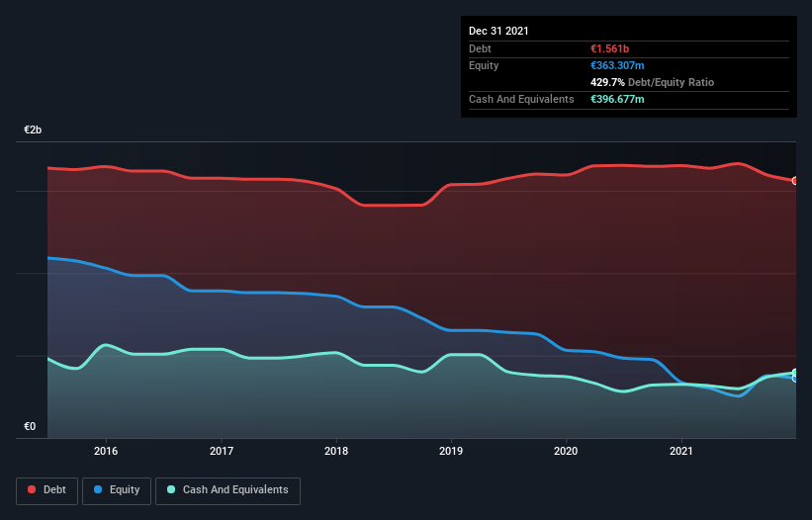Toggle the Equity series legend button

pos(117,490)
